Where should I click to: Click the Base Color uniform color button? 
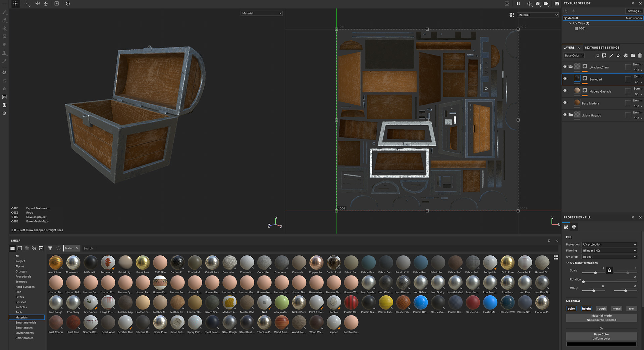601,337
